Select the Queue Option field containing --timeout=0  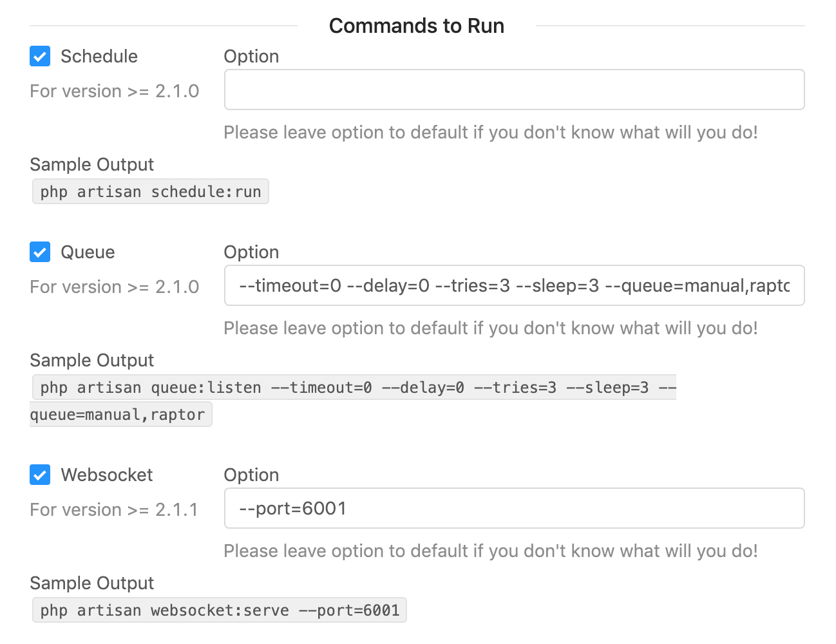point(514,285)
